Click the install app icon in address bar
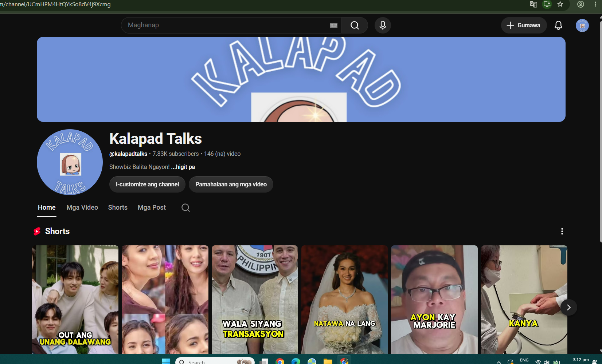The width and height of the screenshot is (602, 364). pyautogui.click(x=547, y=4)
